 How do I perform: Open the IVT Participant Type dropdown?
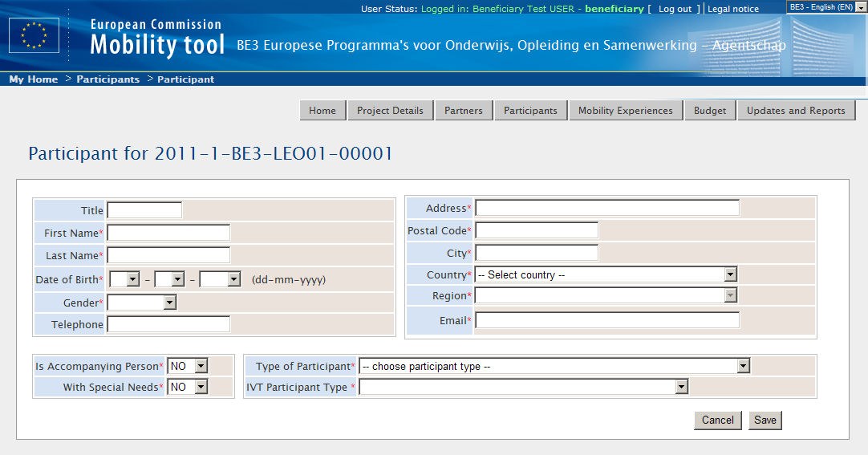pos(524,387)
